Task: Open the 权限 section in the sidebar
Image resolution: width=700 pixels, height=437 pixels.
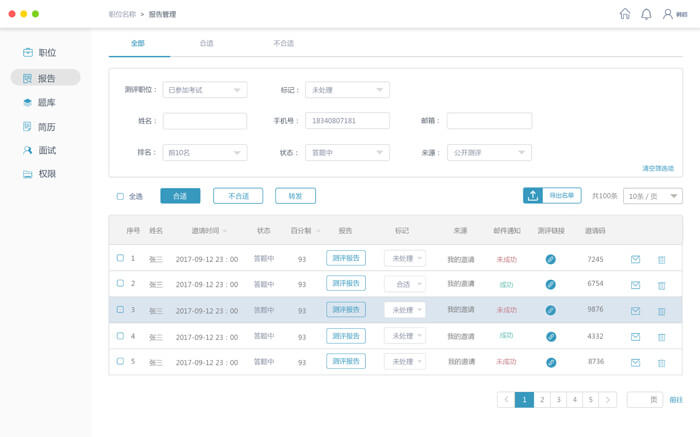Action: pyautogui.click(x=39, y=174)
